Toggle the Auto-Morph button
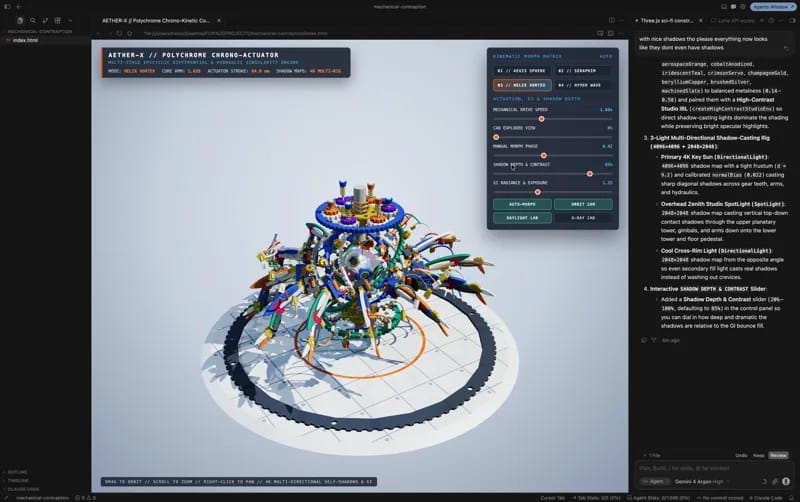800x502 pixels. (522, 204)
